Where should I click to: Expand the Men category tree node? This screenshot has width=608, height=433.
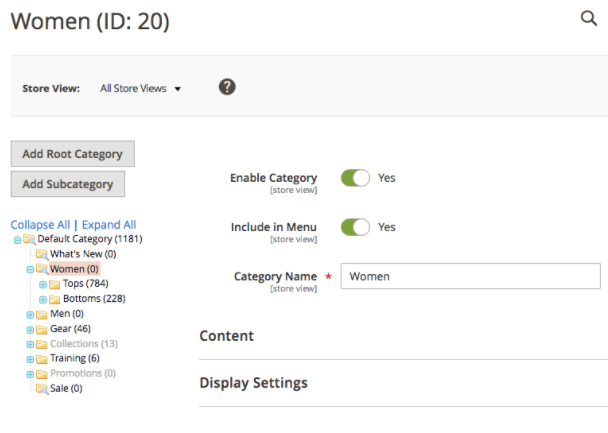coord(30,314)
